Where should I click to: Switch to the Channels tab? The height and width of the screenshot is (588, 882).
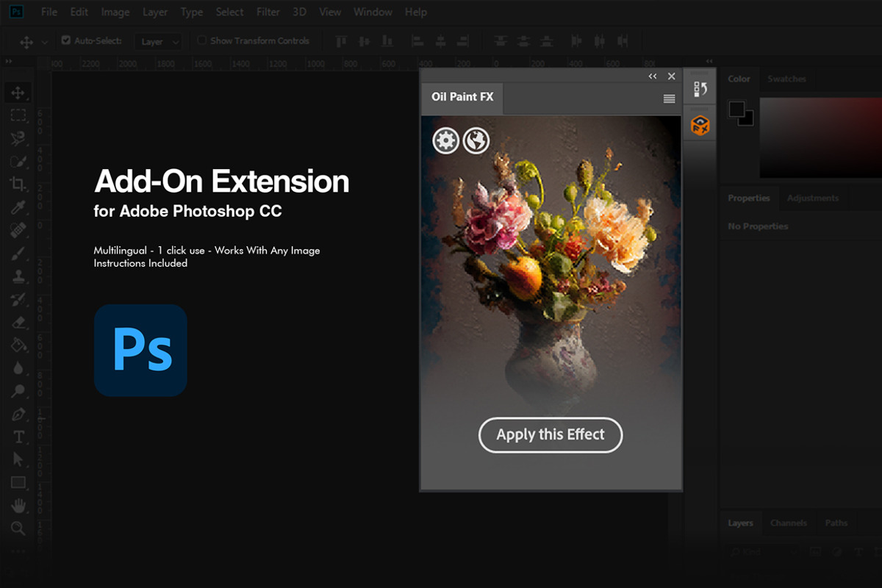(x=789, y=523)
